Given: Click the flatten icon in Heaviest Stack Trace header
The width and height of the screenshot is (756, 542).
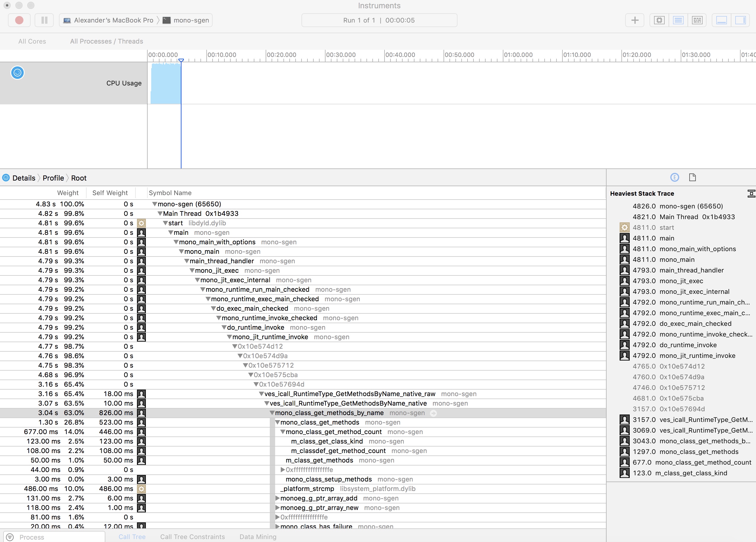Looking at the screenshot, I should click(751, 193).
